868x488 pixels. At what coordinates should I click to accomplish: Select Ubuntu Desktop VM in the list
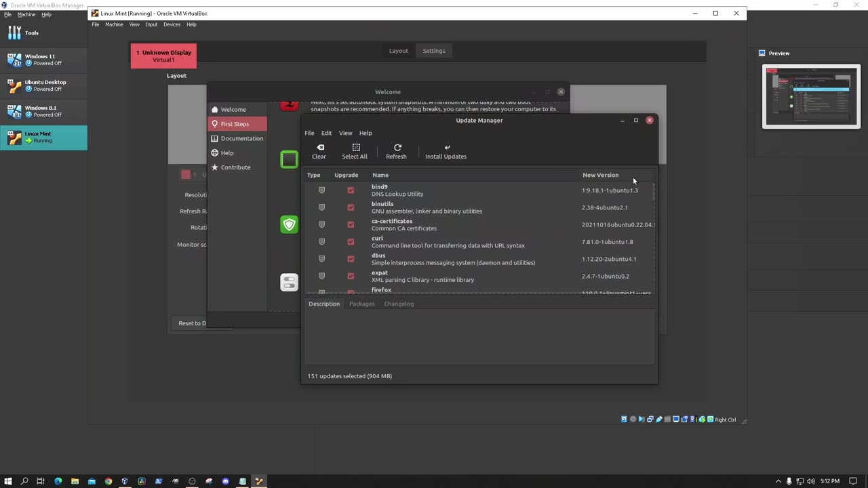pos(43,85)
